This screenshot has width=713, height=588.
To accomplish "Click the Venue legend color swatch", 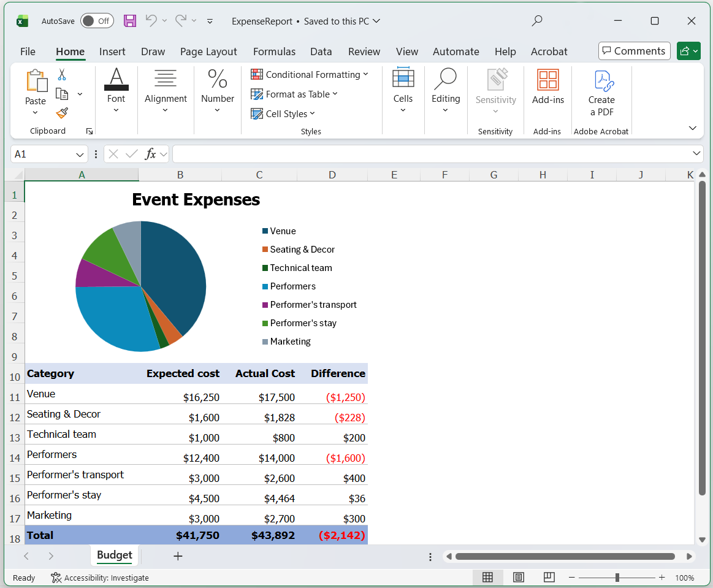I will pyautogui.click(x=265, y=231).
